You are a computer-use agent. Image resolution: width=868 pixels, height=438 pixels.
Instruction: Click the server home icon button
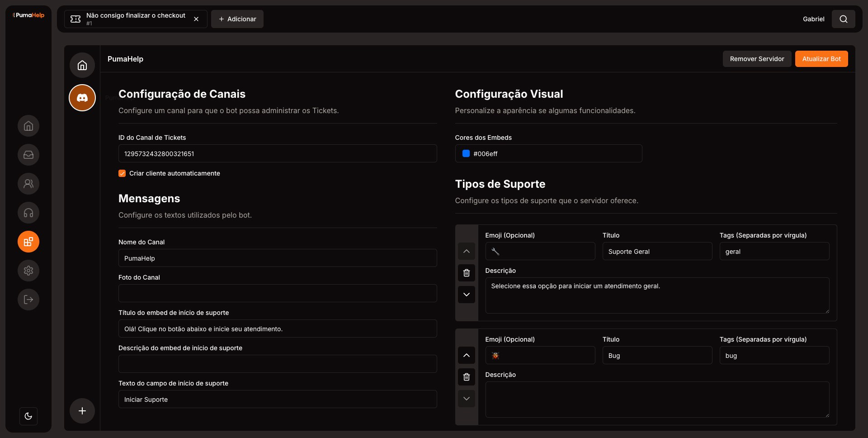[x=82, y=65]
